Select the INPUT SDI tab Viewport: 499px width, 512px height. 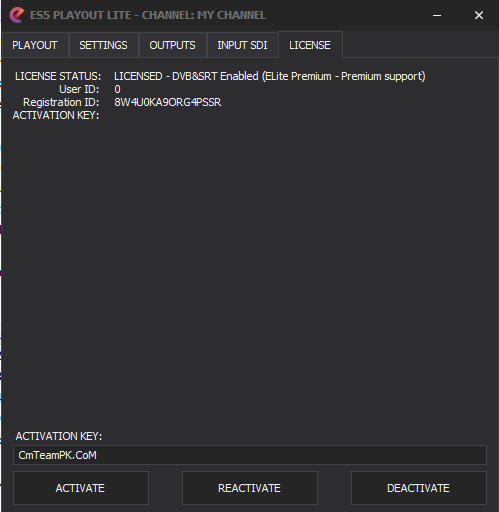[x=242, y=45]
